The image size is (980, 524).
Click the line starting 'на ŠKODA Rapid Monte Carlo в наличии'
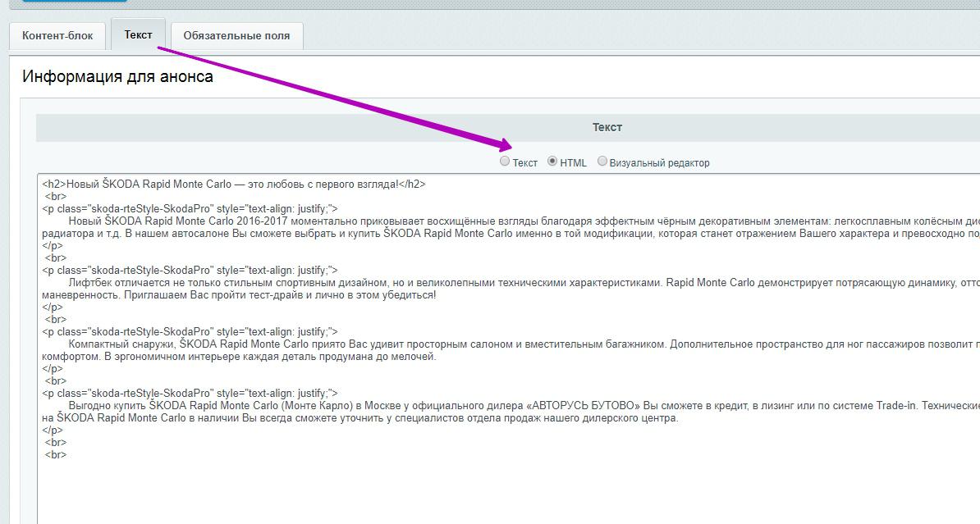click(360, 418)
